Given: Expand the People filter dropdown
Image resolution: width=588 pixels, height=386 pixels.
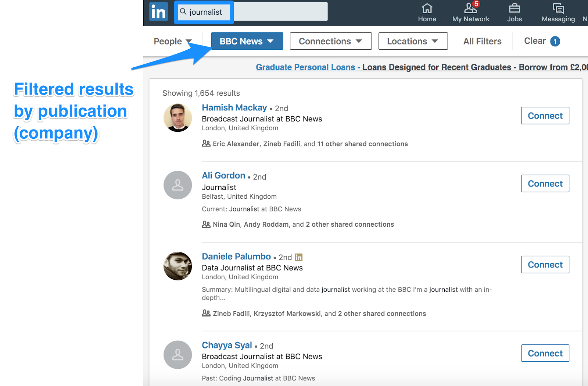Looking at the screenshot, I should tap(172, 41).
